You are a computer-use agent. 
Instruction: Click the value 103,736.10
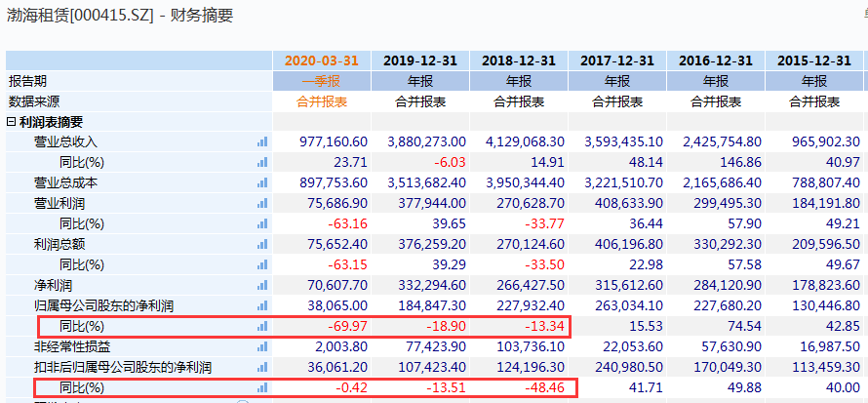pyautogui.click(x=531, y=347)
